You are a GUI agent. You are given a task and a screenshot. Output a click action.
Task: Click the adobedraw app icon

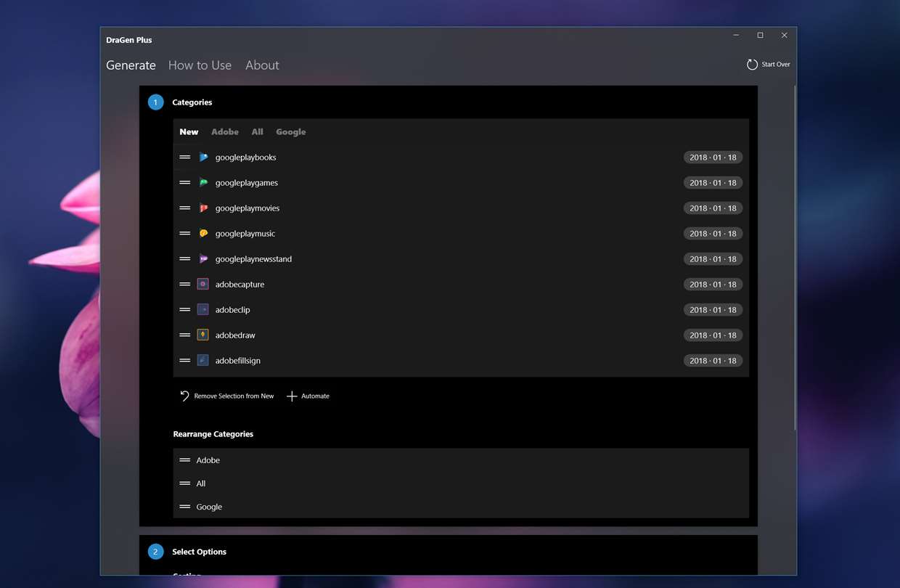(203, 335)
